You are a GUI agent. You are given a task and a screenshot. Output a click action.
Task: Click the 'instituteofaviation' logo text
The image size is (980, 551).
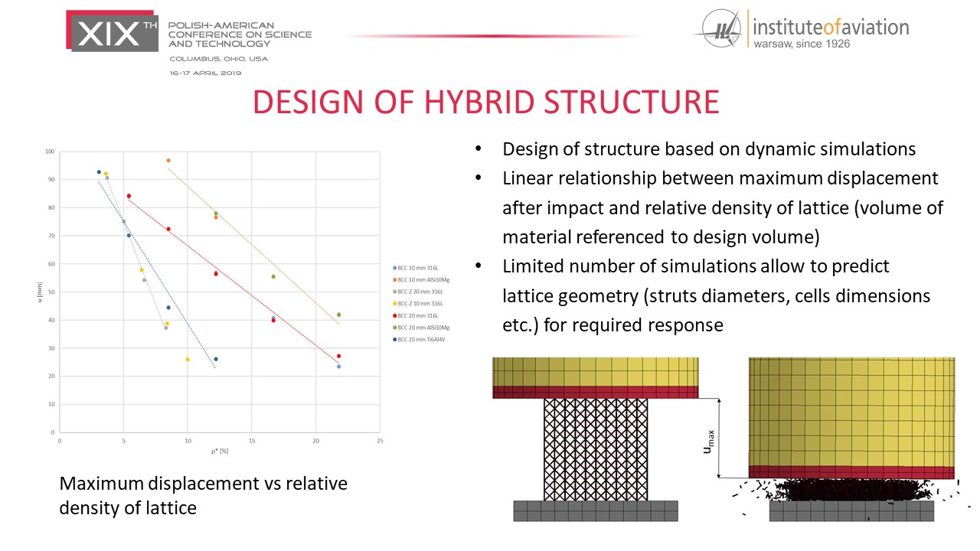point(831,28)
